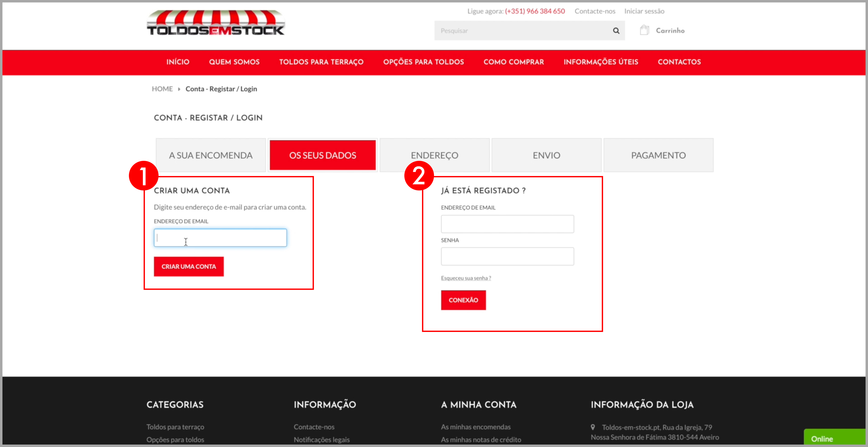Focus email field under Já está registado

tap(507, 224)
